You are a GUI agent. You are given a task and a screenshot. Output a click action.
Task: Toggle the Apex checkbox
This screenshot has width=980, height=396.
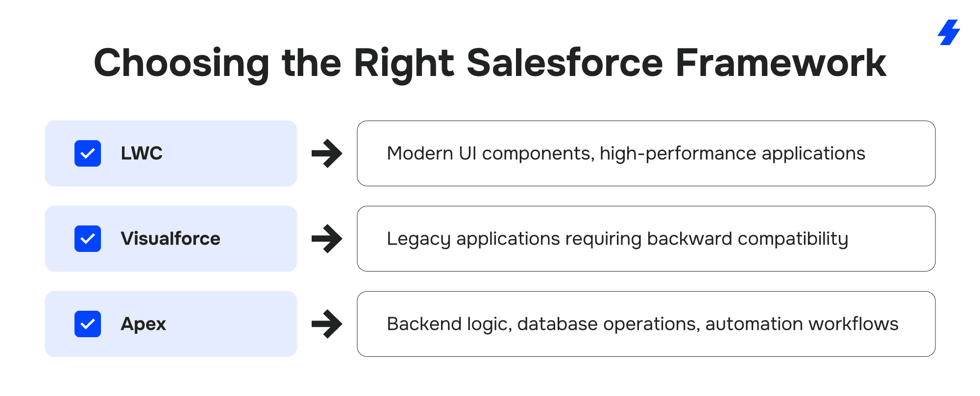click(x=88, y=324)
